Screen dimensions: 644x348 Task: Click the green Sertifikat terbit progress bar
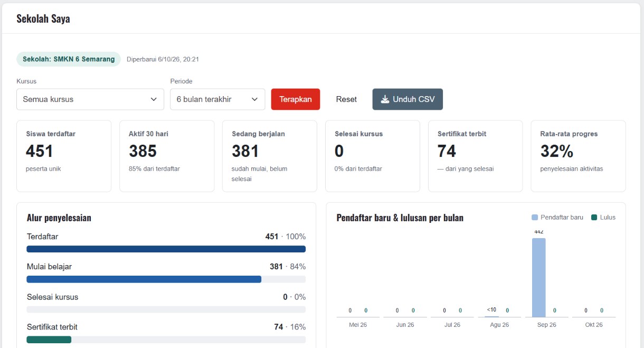(49, 340)
